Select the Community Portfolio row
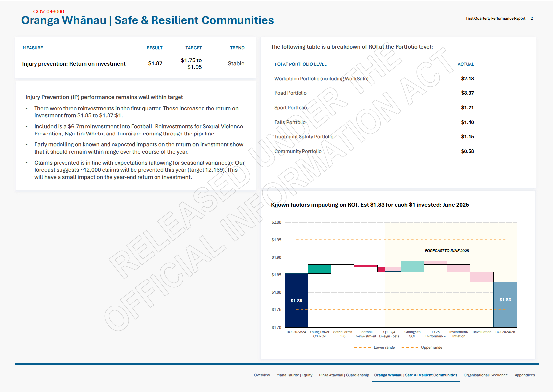This screenshot has width=553, height=392. pos(374,151)
